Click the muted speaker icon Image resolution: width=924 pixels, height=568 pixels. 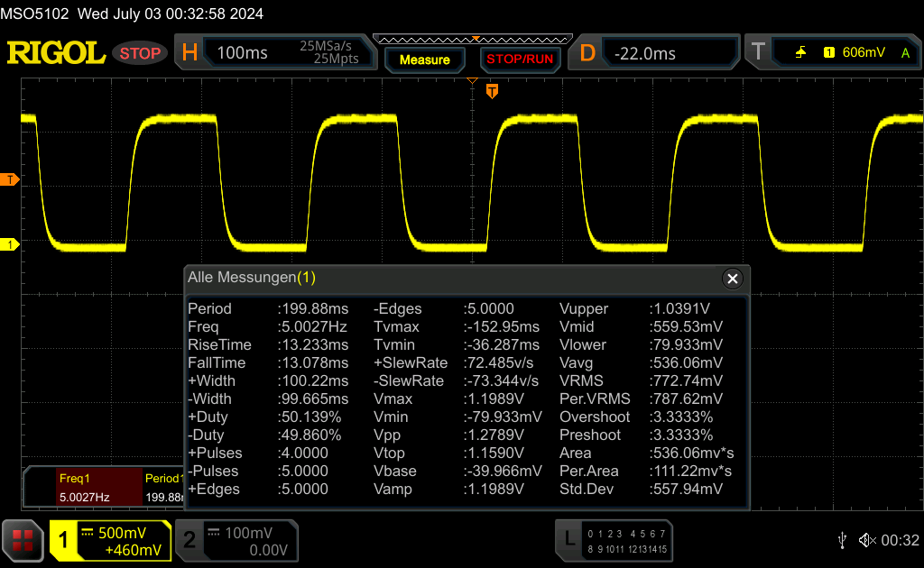pos(867,540)
